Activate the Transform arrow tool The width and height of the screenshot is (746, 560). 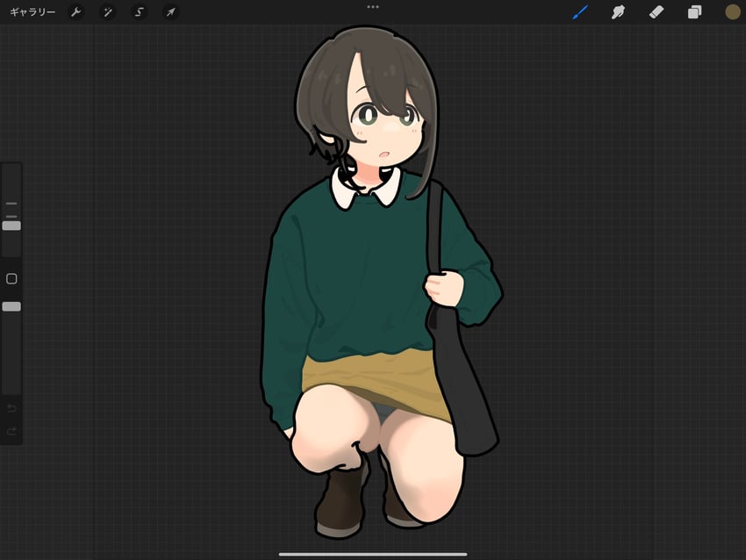click(x=170, y=12)
